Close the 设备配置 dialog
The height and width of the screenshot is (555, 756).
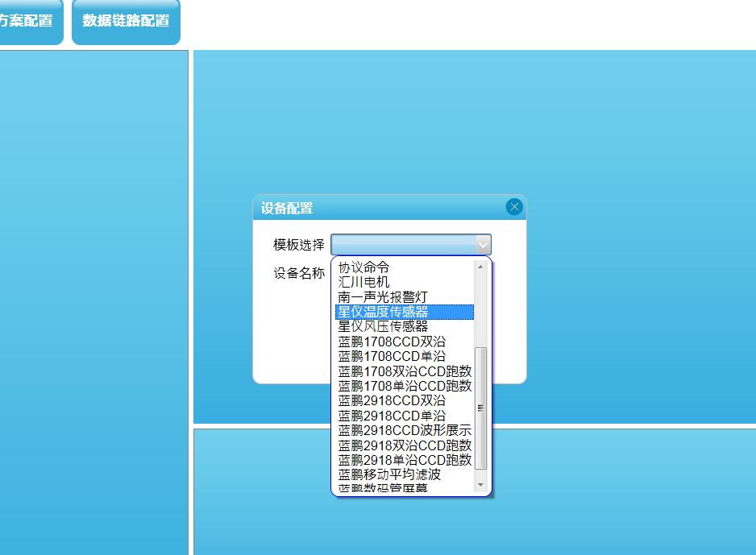pos(514,207)
